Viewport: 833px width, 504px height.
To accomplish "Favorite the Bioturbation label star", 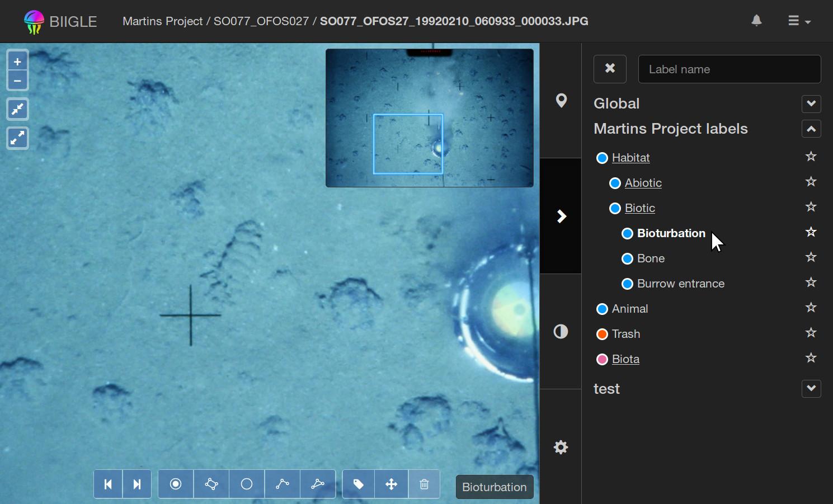I will 811,232.
